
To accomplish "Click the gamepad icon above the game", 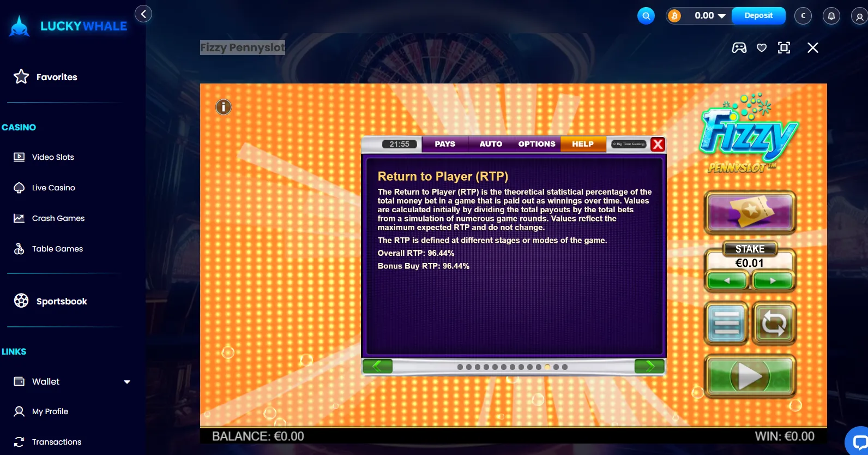I will tap(739, 47).
